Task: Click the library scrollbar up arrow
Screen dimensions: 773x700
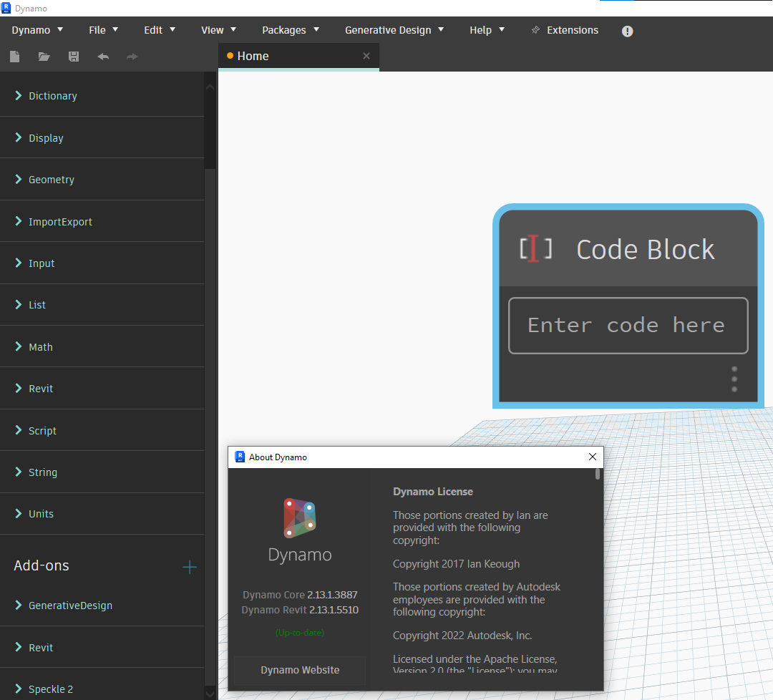Action: [x=210, y=87]
